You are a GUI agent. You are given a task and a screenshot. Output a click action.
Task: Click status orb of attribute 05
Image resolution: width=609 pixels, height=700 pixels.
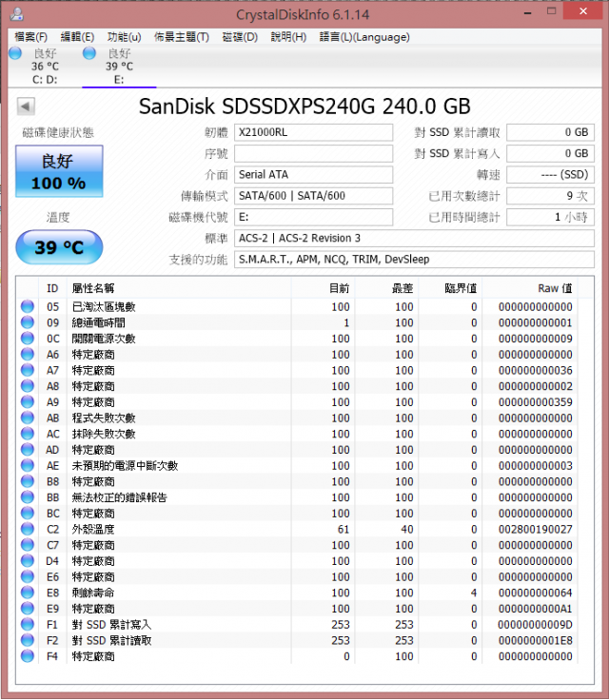click(x=28, y=306)
